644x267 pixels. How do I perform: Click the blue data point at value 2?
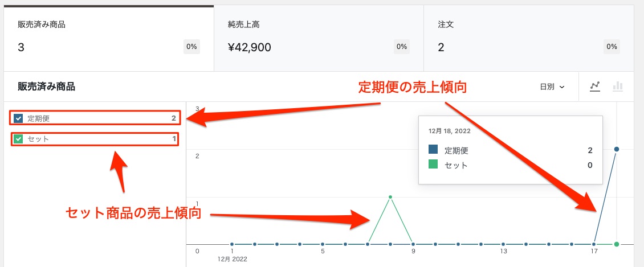[617, 149]
